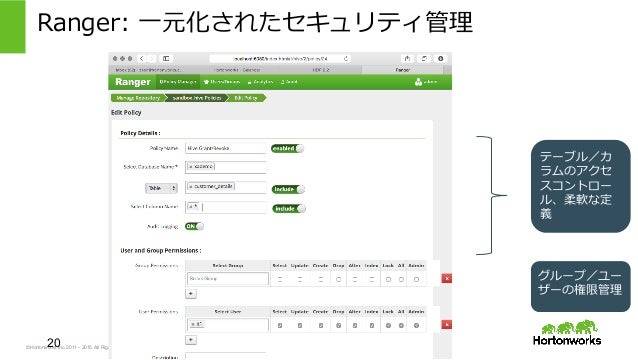The width and height of the screenshot is (638, 360).
Task: Click the "Edit Policy" page heading
Action: click(126, 113)
